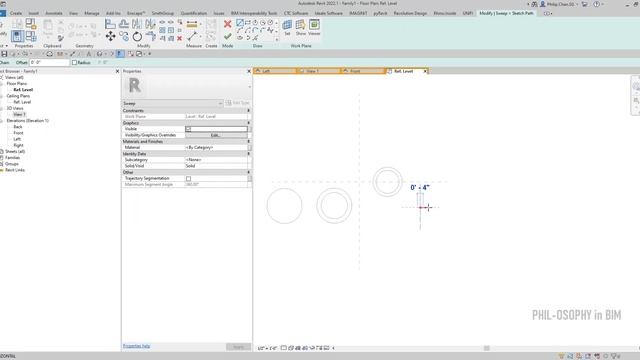Open the Manage ribbon tab
The width and height of the screenshot is (640, 360).
[x=91, y=13]
